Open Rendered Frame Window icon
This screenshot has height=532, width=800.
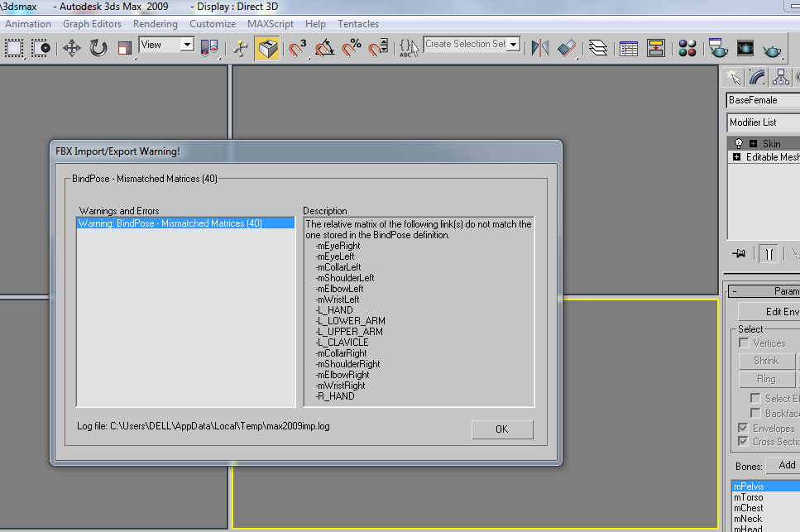coord(745,49)
